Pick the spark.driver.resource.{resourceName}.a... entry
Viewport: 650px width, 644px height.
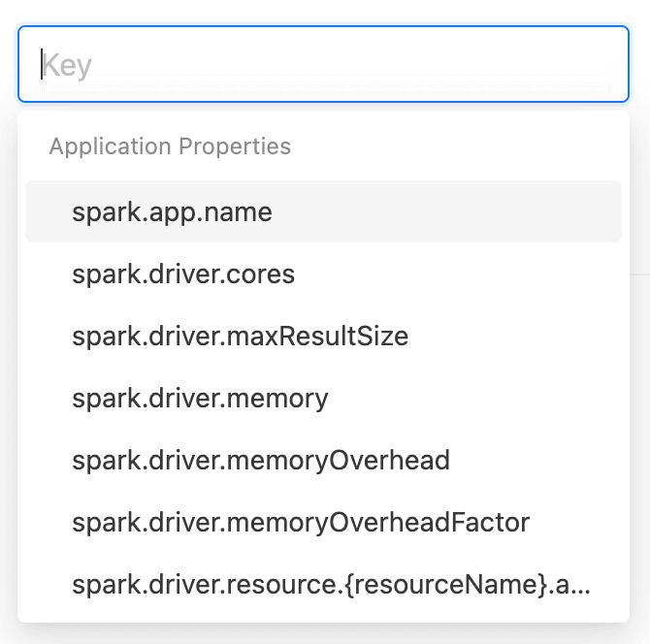[323, 584]
